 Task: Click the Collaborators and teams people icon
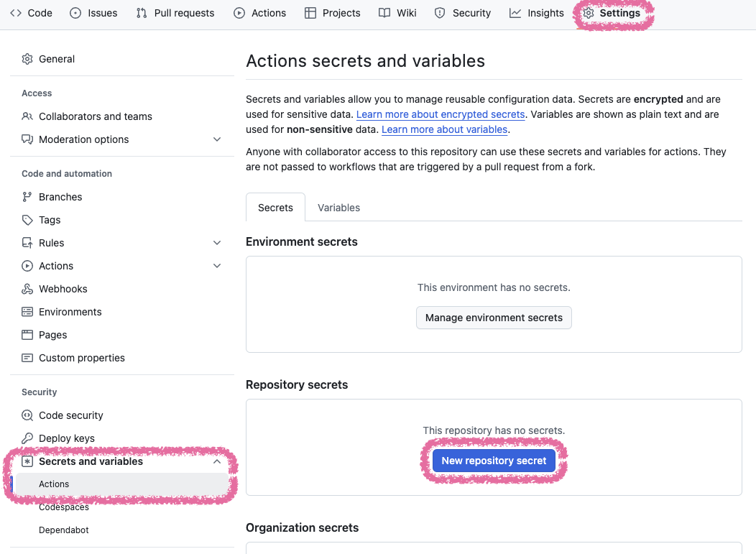pos(27,116)
